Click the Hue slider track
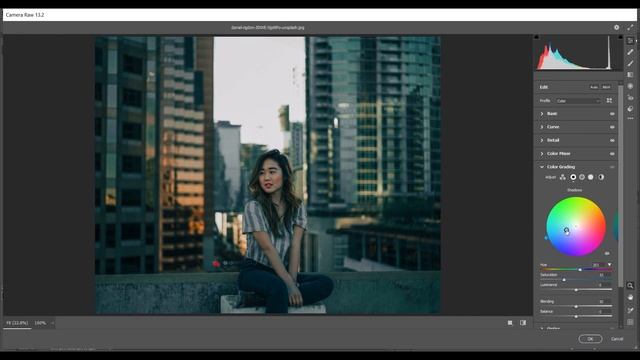Image resolution: width=640 pixels, height=360 pixels. [576, 269]
